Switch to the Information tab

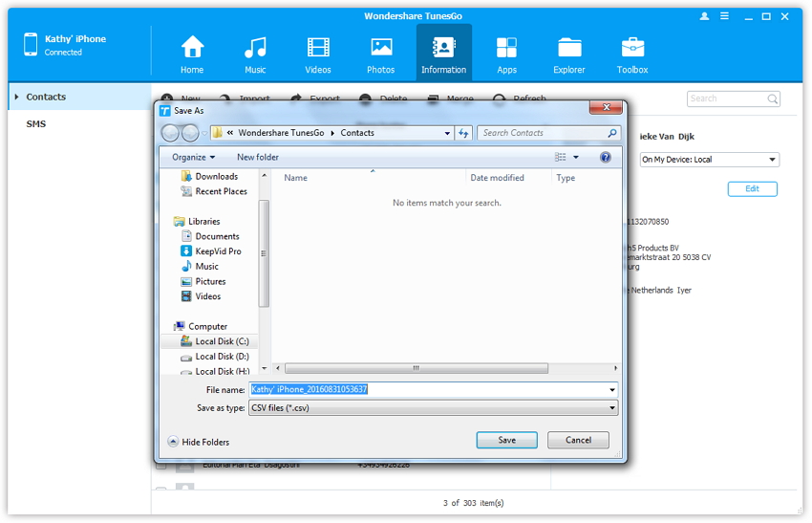[443, 53]
